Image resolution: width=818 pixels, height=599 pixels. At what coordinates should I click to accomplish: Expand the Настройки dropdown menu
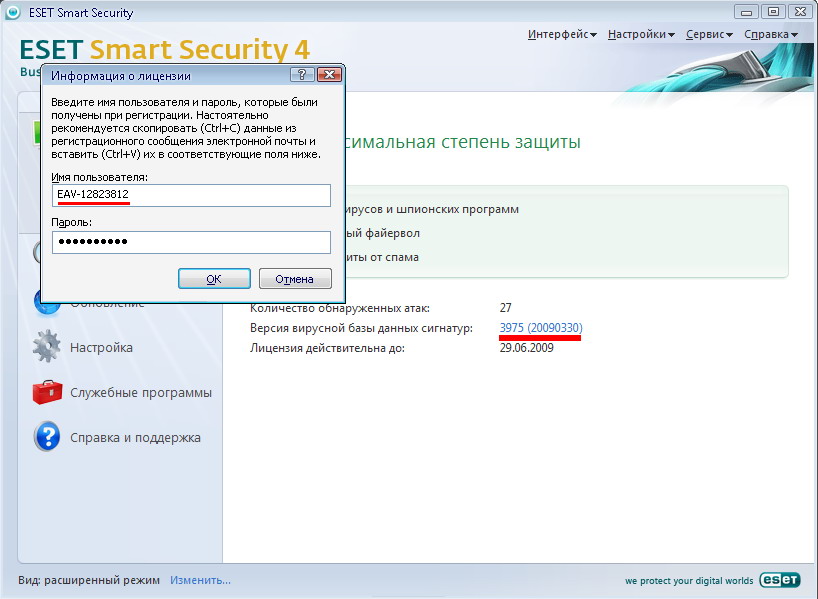[x=640, y=34]
